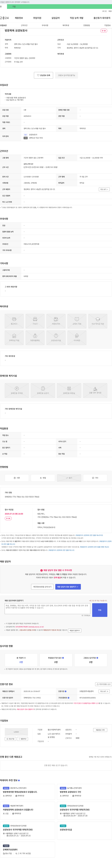This screenshot has width=112, height=868.
Task: Click the 기타 screening method box
Action: click(x=95, y=478)
